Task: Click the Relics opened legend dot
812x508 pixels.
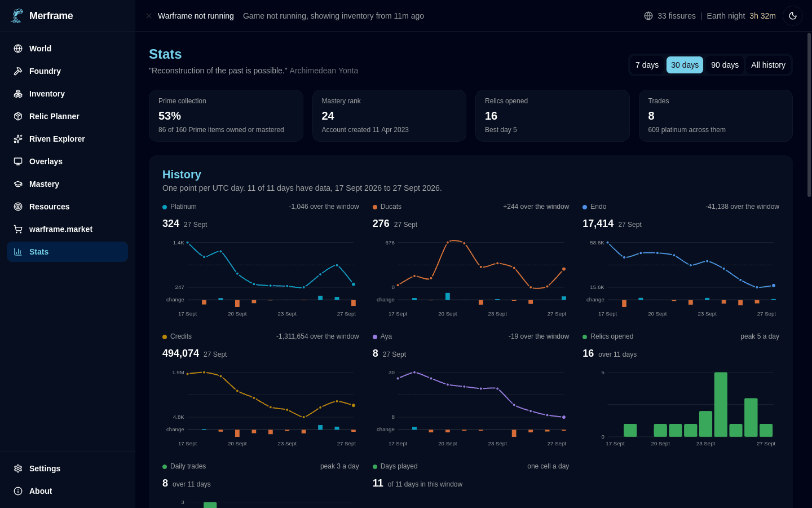Action: 585,337
